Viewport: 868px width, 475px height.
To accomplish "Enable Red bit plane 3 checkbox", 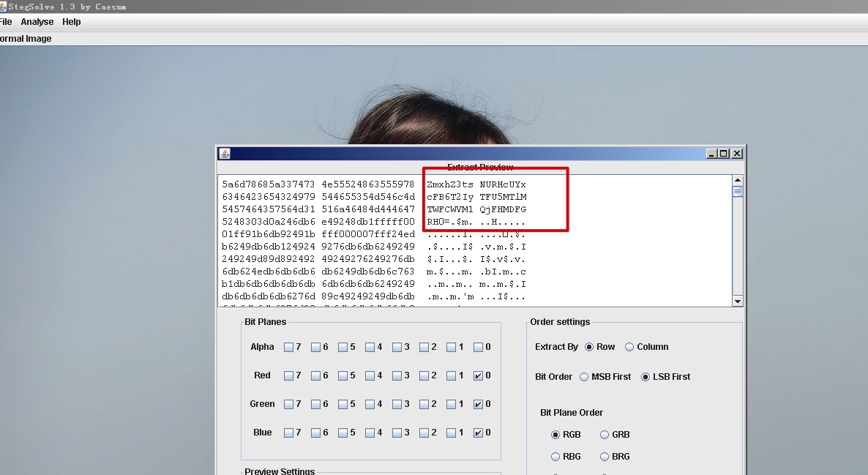I will 397,376.
